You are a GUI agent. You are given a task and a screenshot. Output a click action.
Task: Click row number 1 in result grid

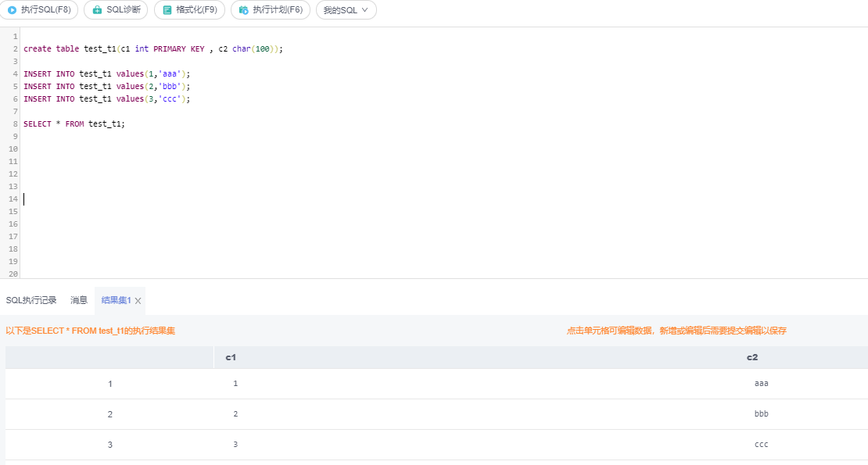pyautogui.click(x=109, y=384)
